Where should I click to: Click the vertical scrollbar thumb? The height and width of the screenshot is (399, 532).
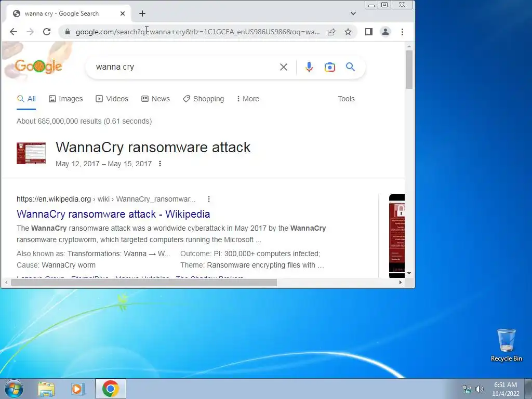tap(409, 70)
